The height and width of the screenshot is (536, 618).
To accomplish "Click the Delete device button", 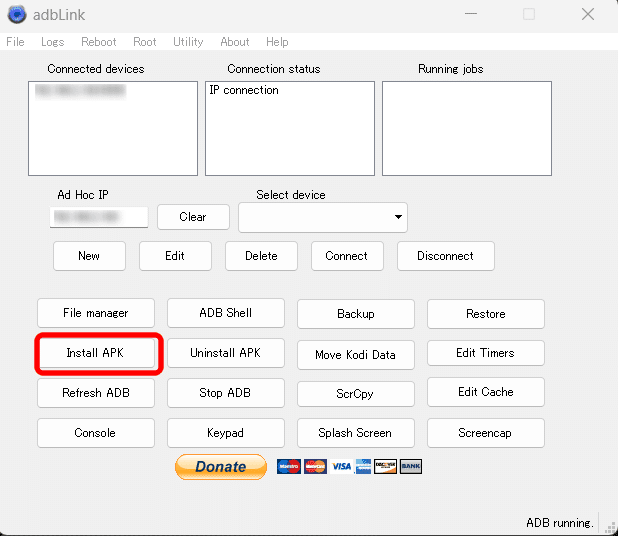I will pyautogui.click(x=261, y=256).
